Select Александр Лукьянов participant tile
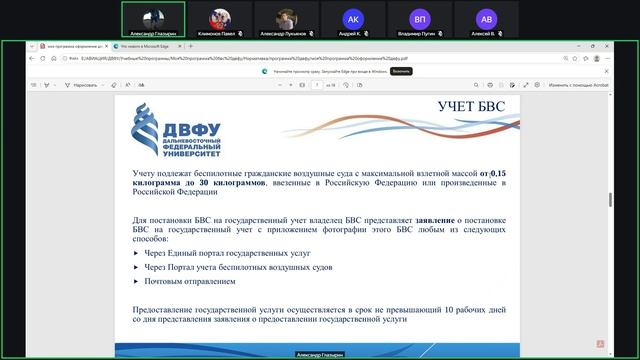This screenshot has width=640, height=360. coord(287,20)
